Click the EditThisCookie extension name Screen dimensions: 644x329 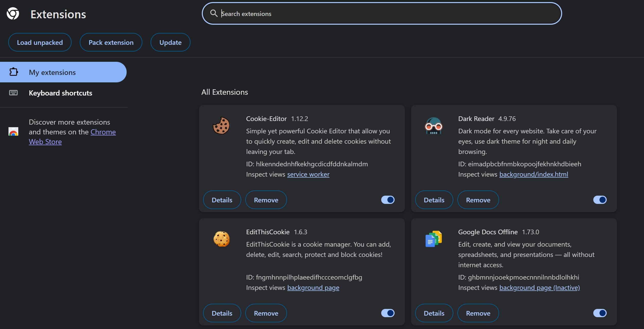(x=268, y=232)
